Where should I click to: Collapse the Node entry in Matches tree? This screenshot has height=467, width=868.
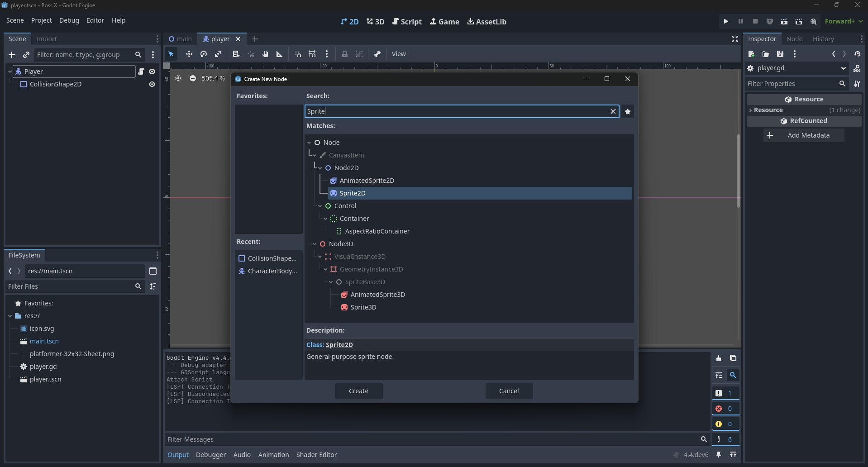(310, 143)
